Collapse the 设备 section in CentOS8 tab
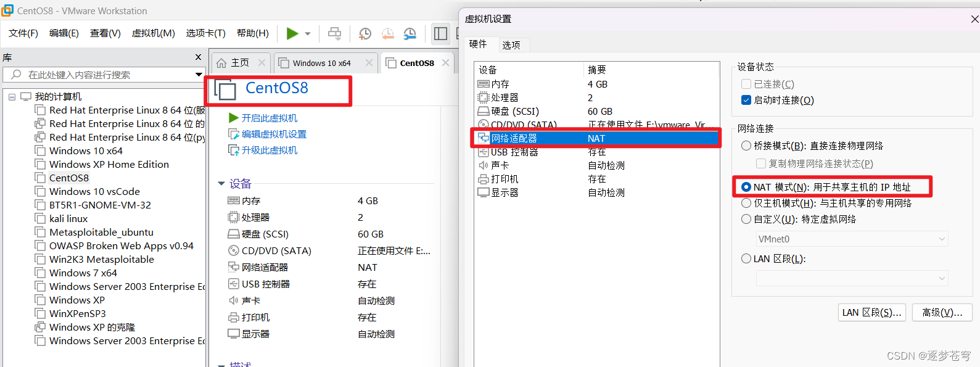The width and height of the screenshot is (980, 367). 221,184
